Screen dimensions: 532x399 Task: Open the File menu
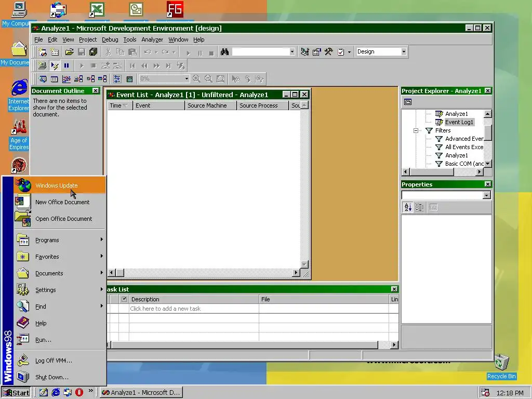[38, 39]
